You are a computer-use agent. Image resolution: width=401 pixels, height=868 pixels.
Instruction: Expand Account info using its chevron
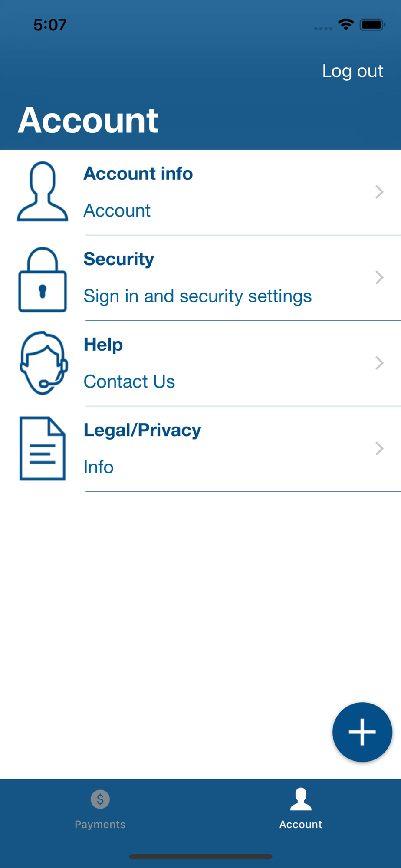[379, 192]
